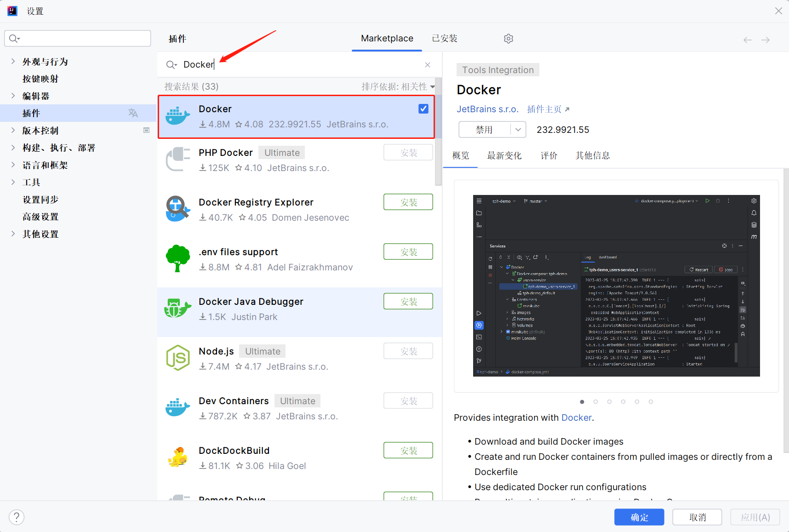Expand the 其他设置 section

click(13, 234)
